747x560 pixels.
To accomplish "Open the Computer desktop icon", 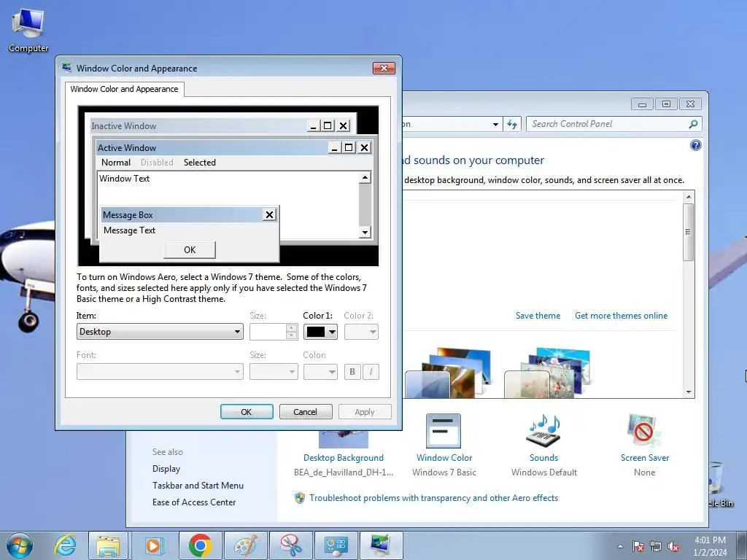I will 28,31.
